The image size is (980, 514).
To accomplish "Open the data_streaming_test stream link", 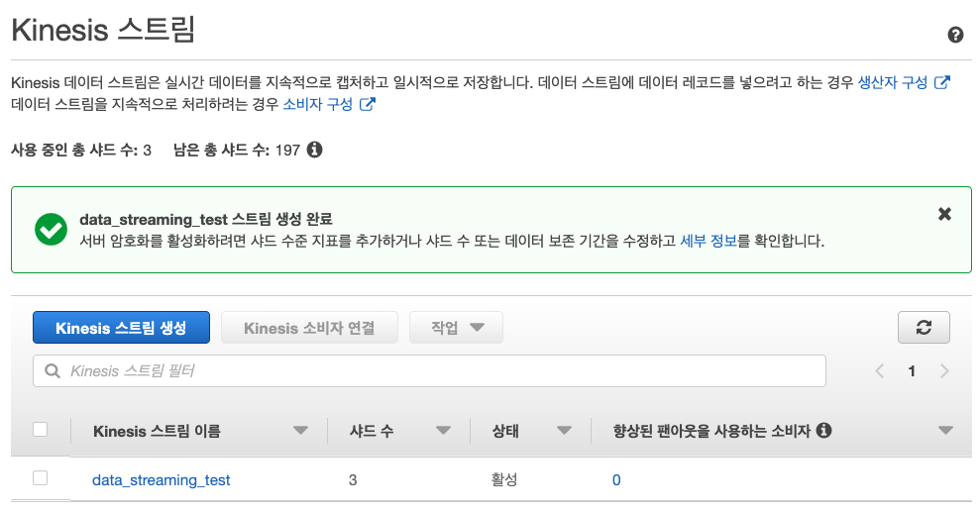I will 162,479.
